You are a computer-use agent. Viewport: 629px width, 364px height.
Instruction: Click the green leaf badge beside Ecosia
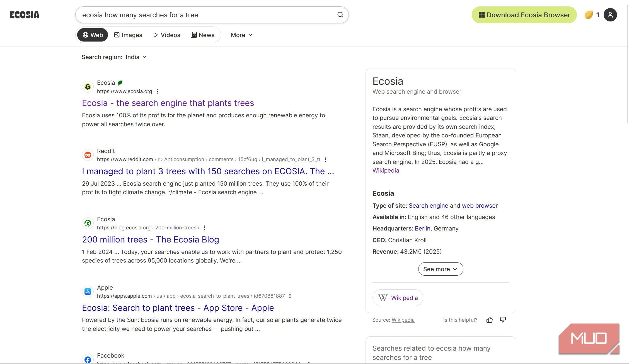[x=120, y=83]
